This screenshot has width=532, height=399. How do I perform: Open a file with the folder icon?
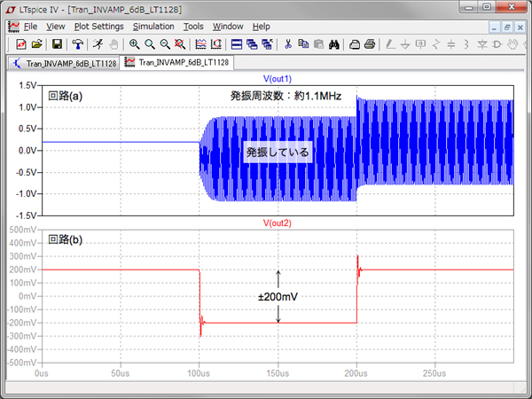click(x=37, y=43)
